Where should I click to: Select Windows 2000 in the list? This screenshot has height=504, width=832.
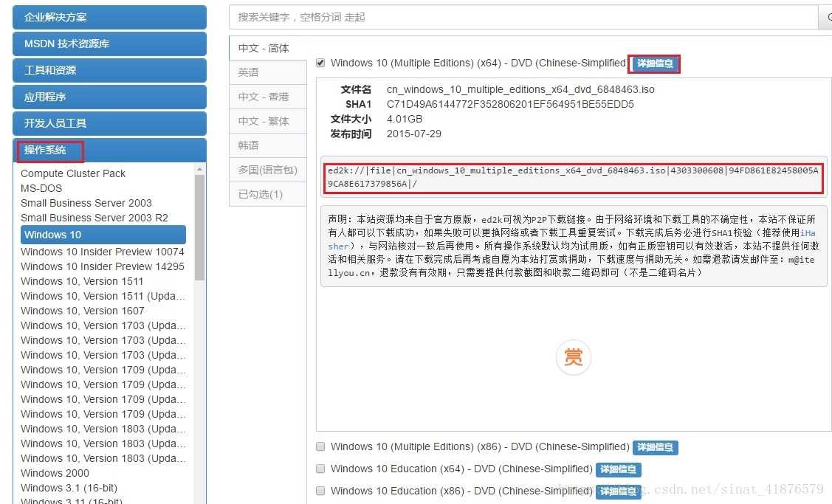click(55, 473)
